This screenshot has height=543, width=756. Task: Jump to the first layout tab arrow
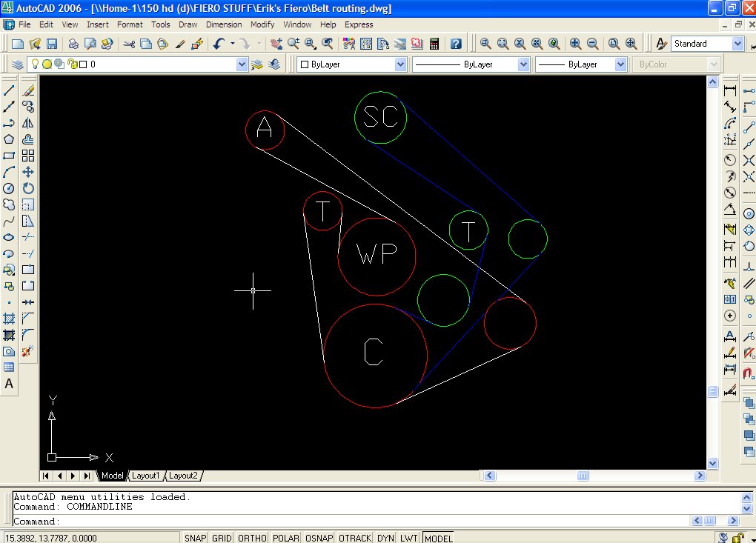(45, 476)
